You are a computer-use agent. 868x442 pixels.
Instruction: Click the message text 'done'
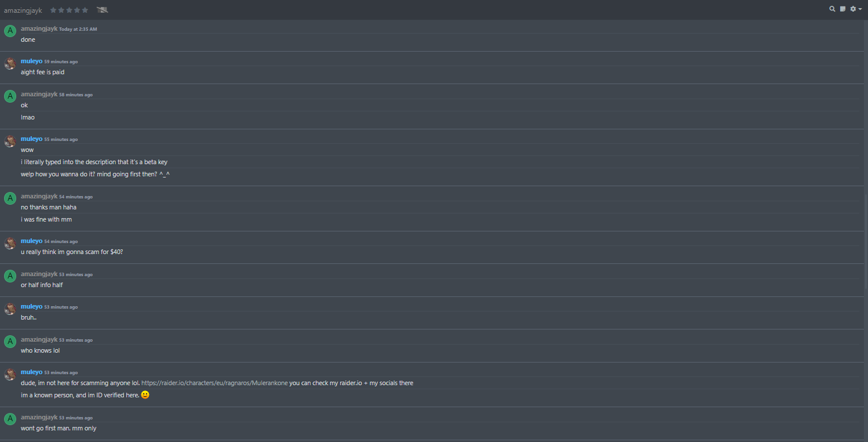point(28,39)
